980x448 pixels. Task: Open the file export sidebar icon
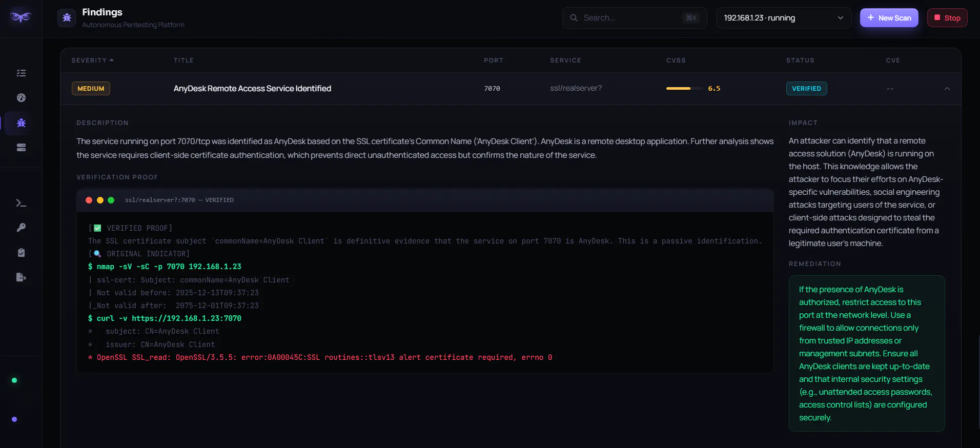pyautogui.click(x=21, y=277)
